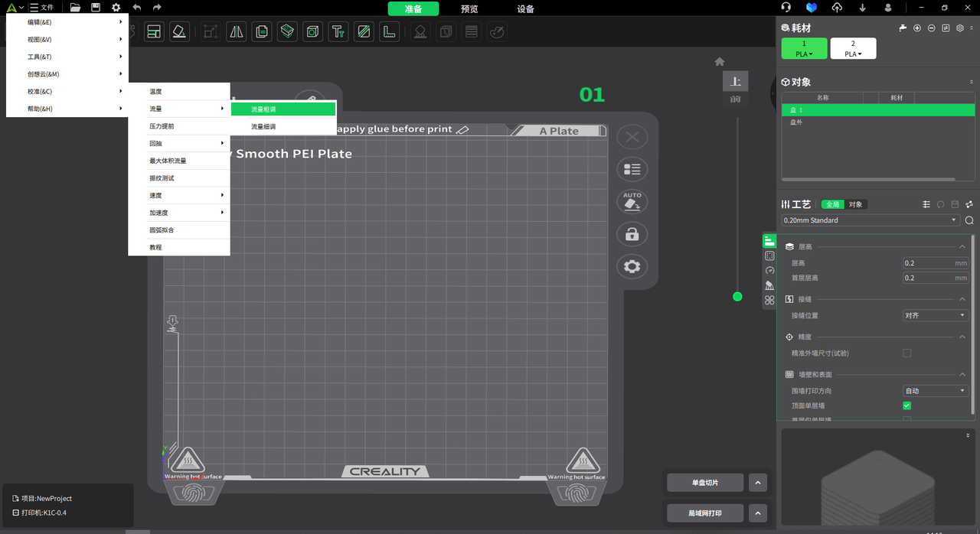The width and height of the screenshot is (980, 534).
Task: Click the green layer slider handle
Action: pos(737,297)
